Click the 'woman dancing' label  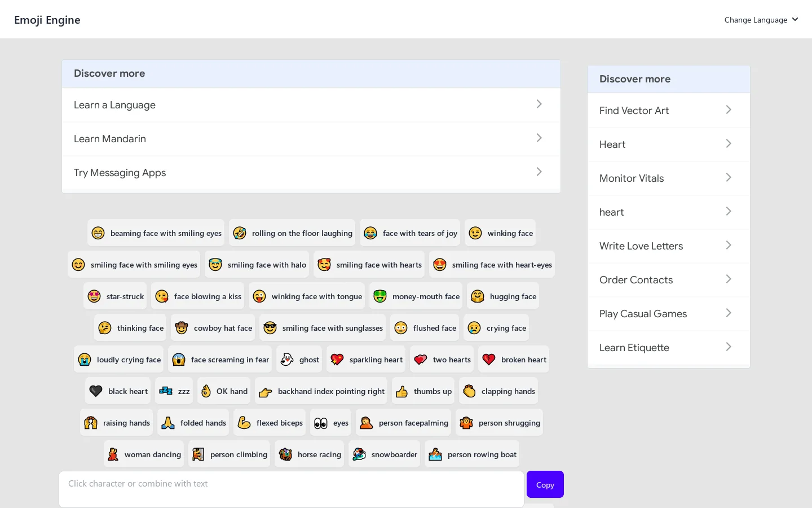point(153,454)
